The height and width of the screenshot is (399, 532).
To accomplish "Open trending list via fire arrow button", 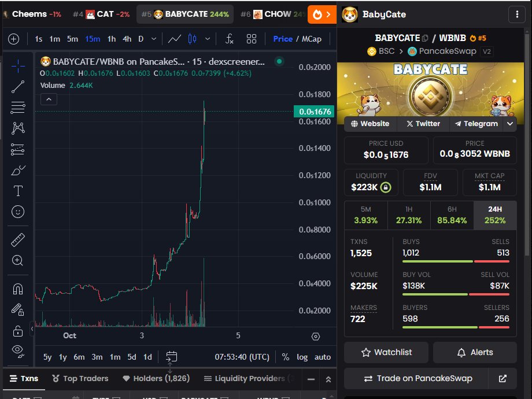I will tap(322, 14).
